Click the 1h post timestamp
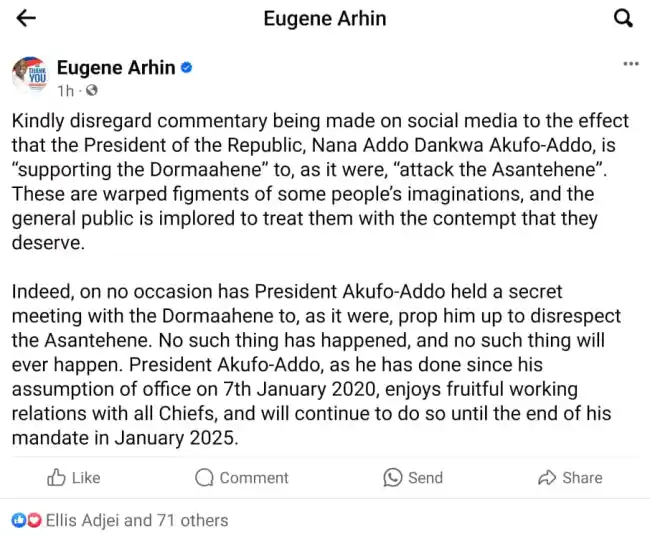This screenshot has width=650, height=536. click(x=65, y=91)
